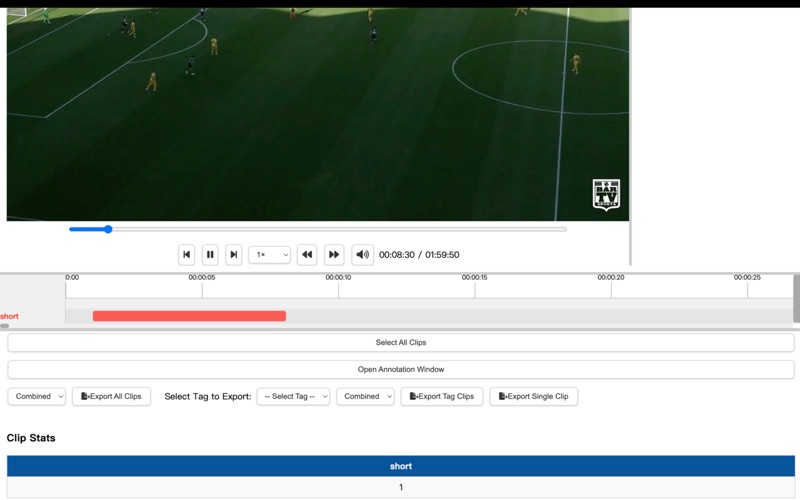Image resolution: width=800 pixels, height=500 pixels.
Task: Click the timeline horizontal scrollbar thumb
Action: tap(5, 326)
